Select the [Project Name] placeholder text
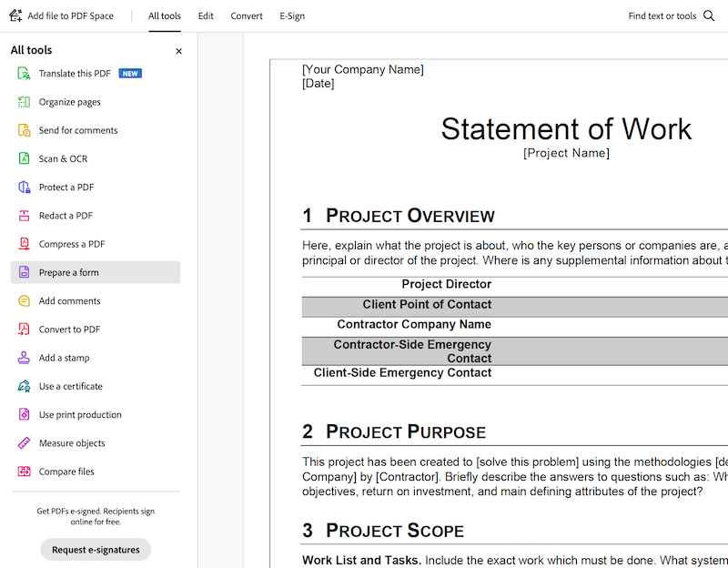The image size is (728, 568). (x=566, y=153)
